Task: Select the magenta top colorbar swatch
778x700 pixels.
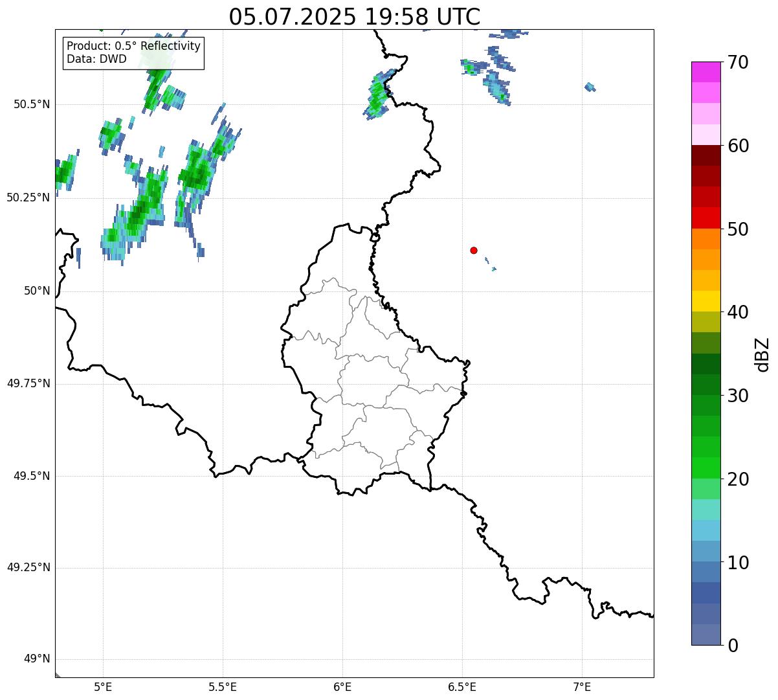Action: pos(706,72)
